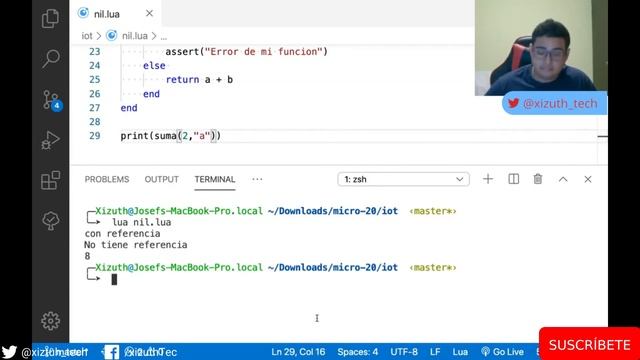Viewport: 640px width, 360px height.
Task: Switch to the TERMINAL panel tab
Action: coord(215,179)
